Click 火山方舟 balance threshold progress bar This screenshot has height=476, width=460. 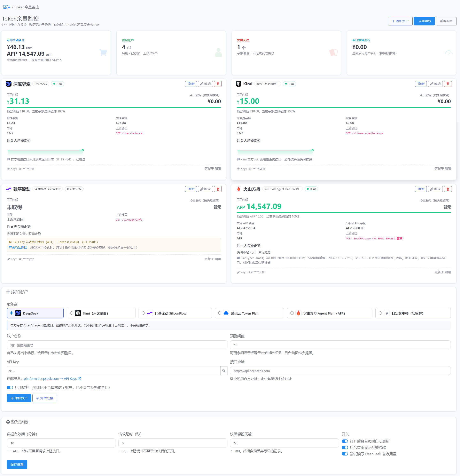click(x=344, y=213)
